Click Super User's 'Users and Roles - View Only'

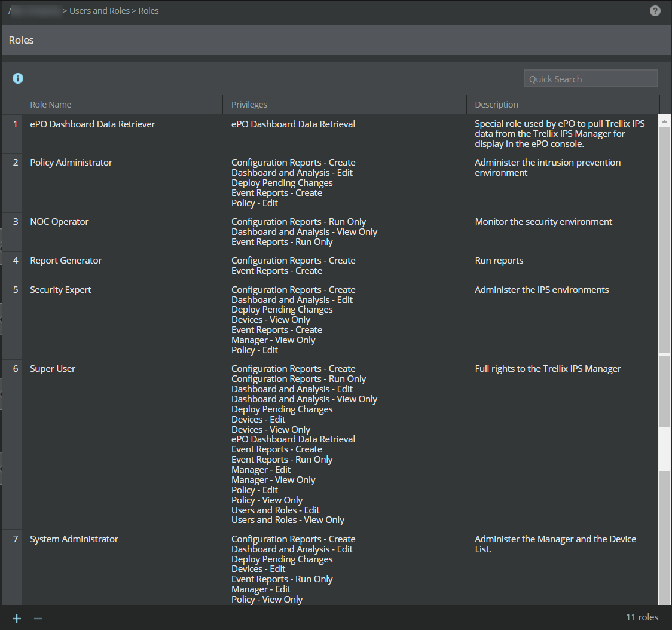(x=288, y=520)
